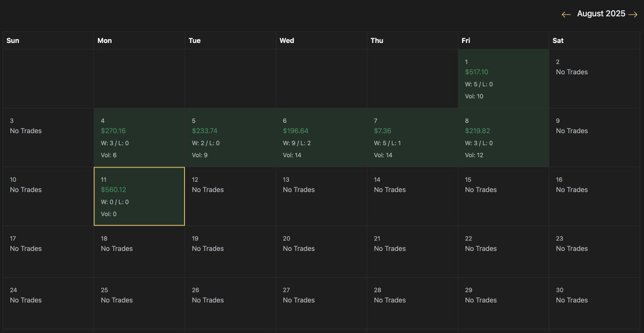The height and width of the screenshot is (333, 644).
Task: Select the Fri column header
Action: [503, 40]
